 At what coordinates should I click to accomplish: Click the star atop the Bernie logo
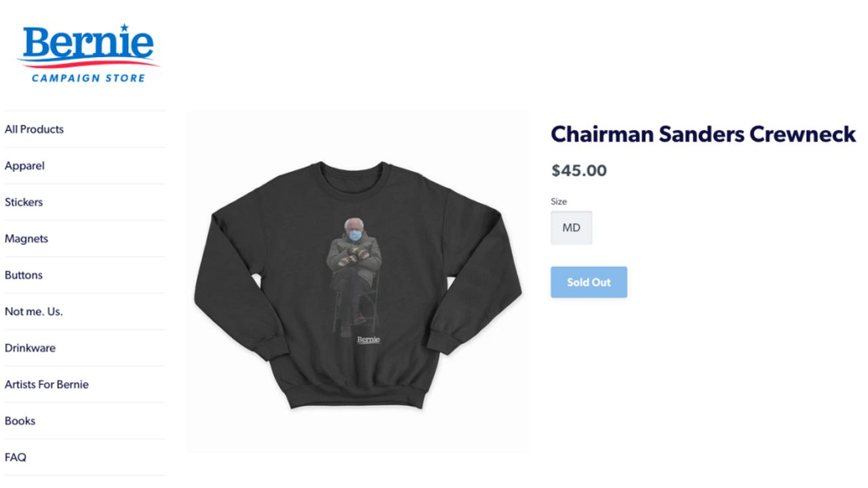click(124, 28)
